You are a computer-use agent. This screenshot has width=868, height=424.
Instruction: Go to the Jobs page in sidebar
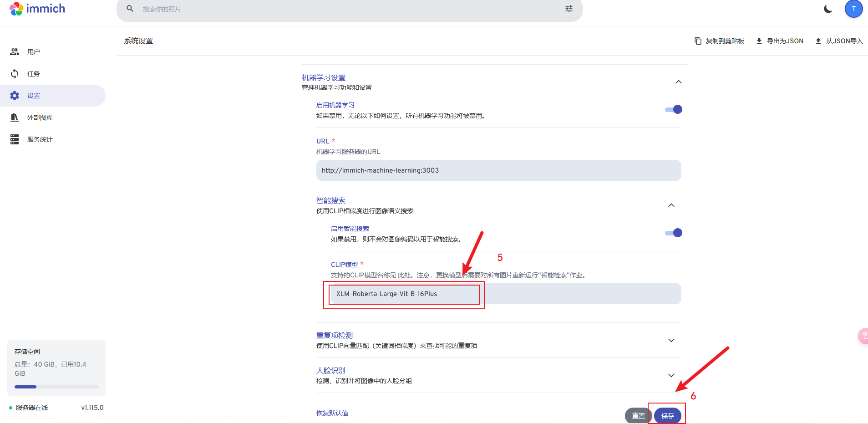pos(34,74)
